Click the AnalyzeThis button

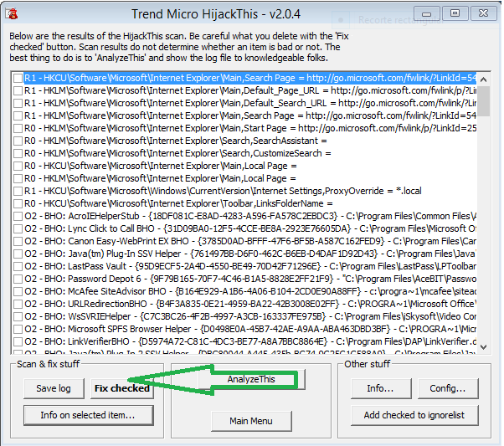click(249, 379)
